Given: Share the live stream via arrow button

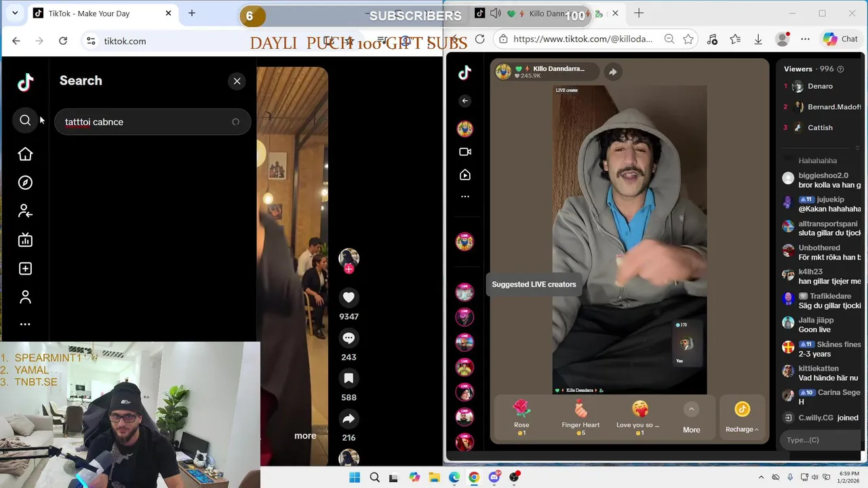Looking at the screenshot, I should [x=612, y=72].
